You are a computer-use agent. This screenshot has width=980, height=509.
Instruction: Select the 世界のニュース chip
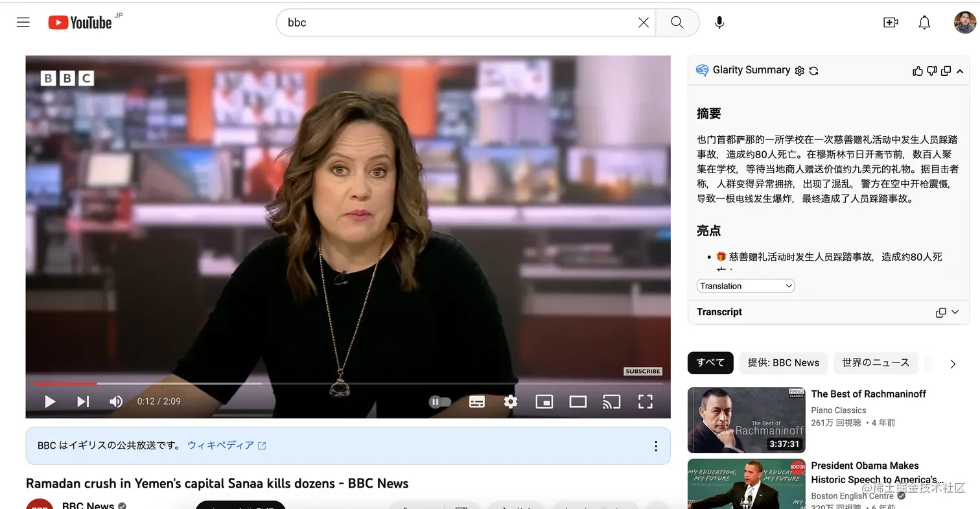tap(876, 363)
